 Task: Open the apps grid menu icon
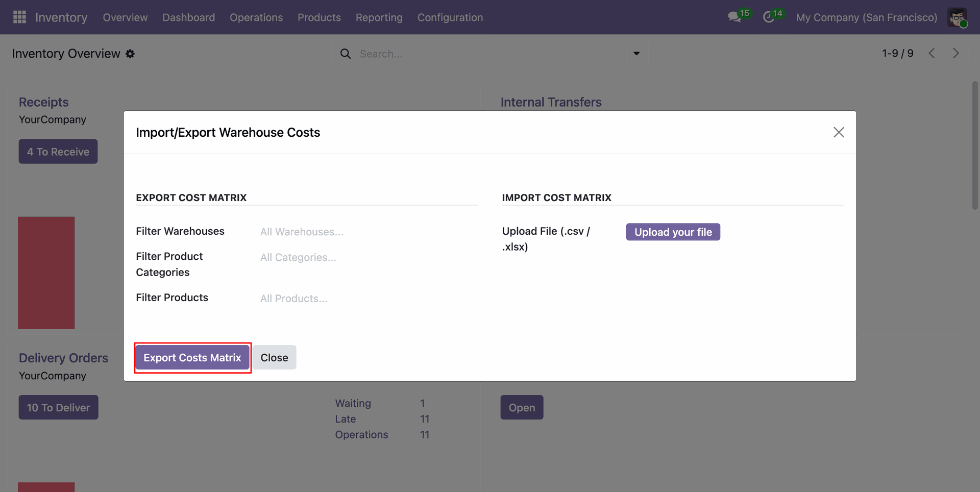(19, 17)
